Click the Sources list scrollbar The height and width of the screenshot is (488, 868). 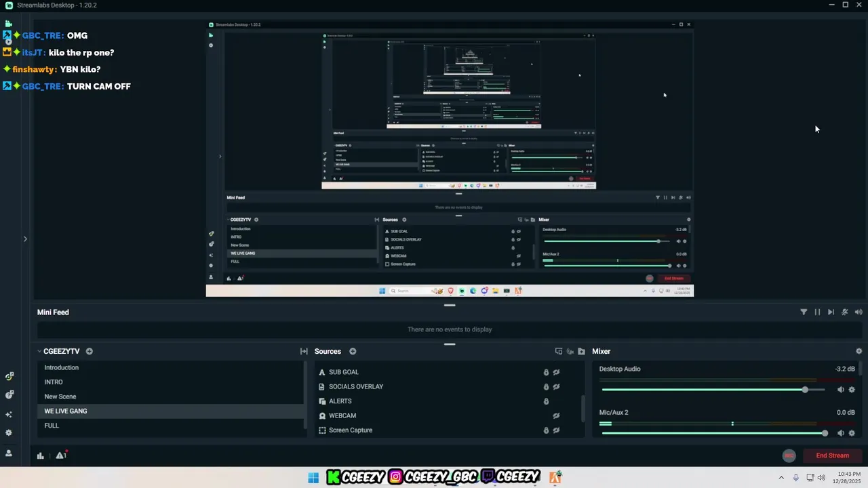point(583,408)
